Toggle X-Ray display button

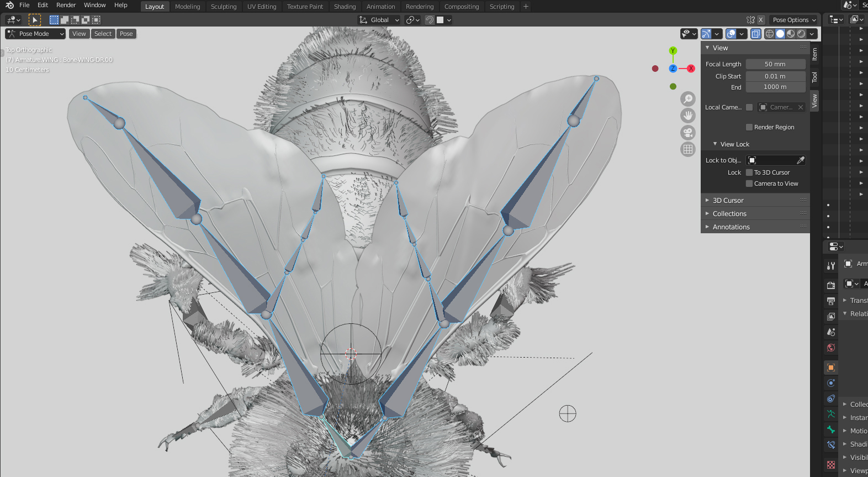756,34
